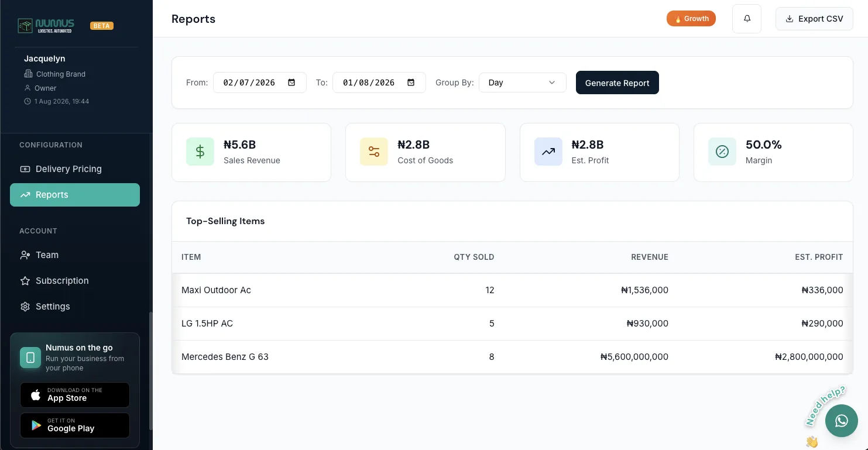Click the QTY SOLD column header
The height and width of the screenshot is (450, 868).
tap(474, 257)
